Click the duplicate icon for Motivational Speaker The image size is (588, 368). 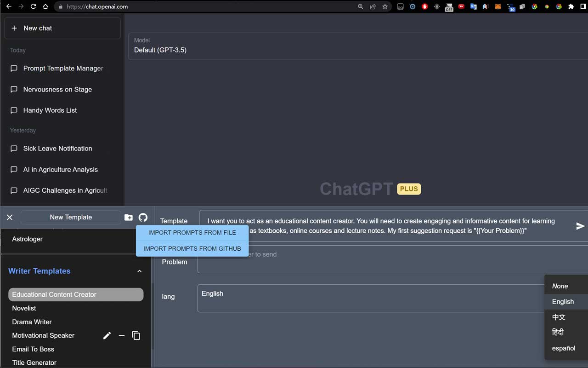click(x=136, y=335)
